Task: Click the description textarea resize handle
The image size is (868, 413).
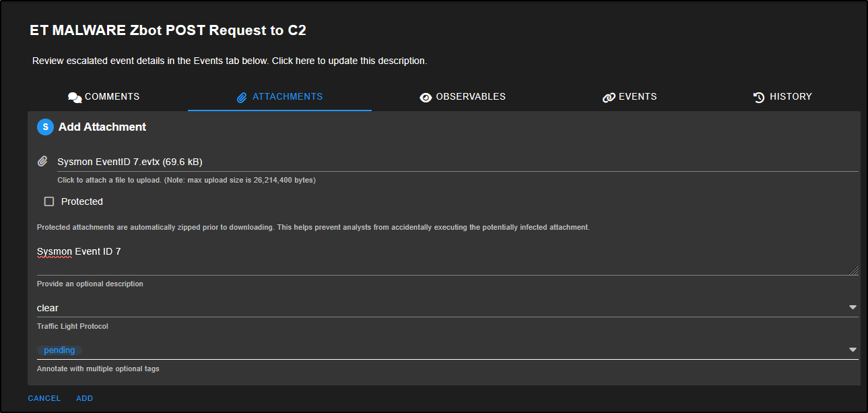Action: tap(854, 270)
